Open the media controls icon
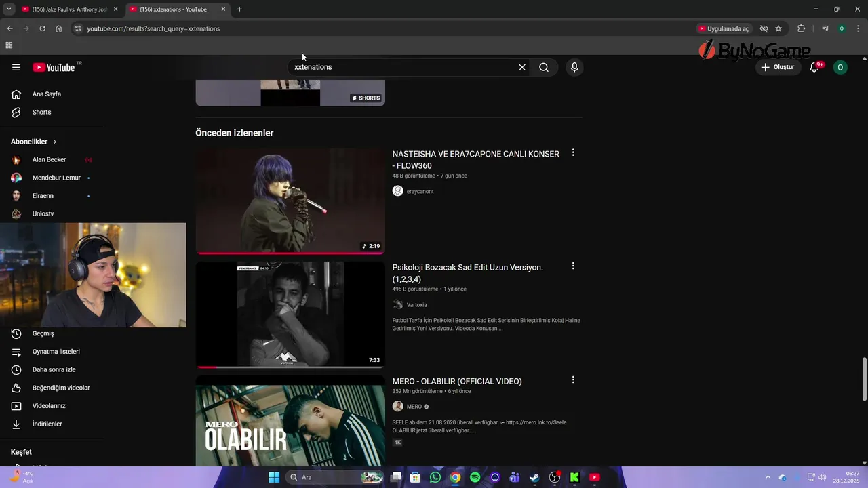The height and width of the screenshot is (488, 868). [x=825, y=28]
